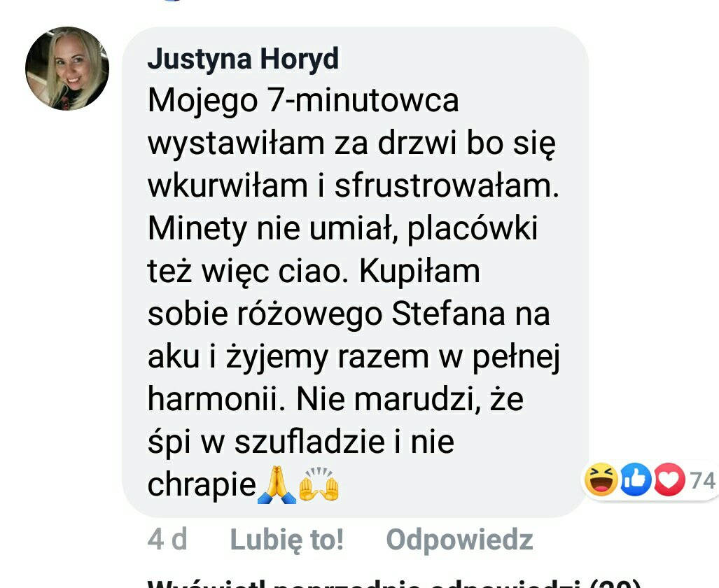The width and height of the screenshot is (719, 588).
Task: Click the word Kupiłam in the comment
Action: coord(419,272)
